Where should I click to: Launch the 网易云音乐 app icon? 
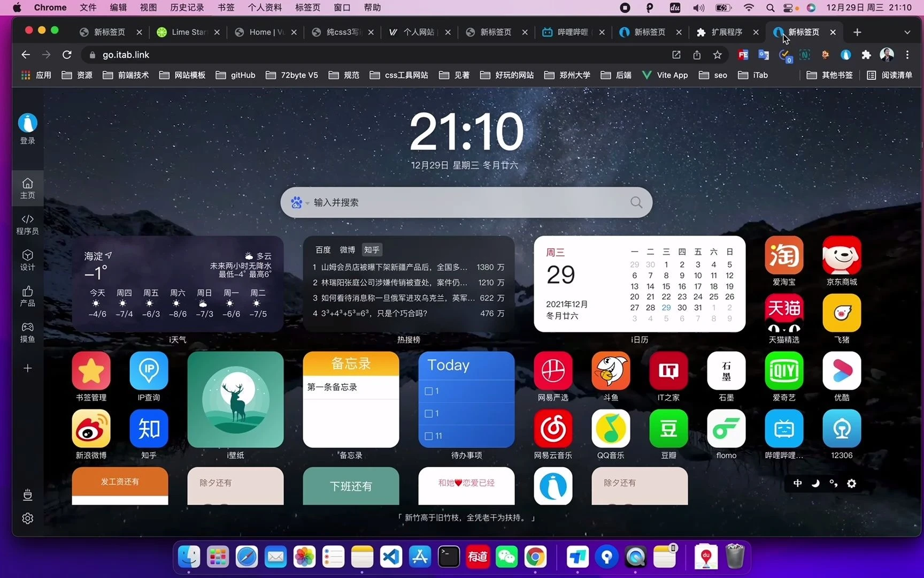(x=553, y=429)
